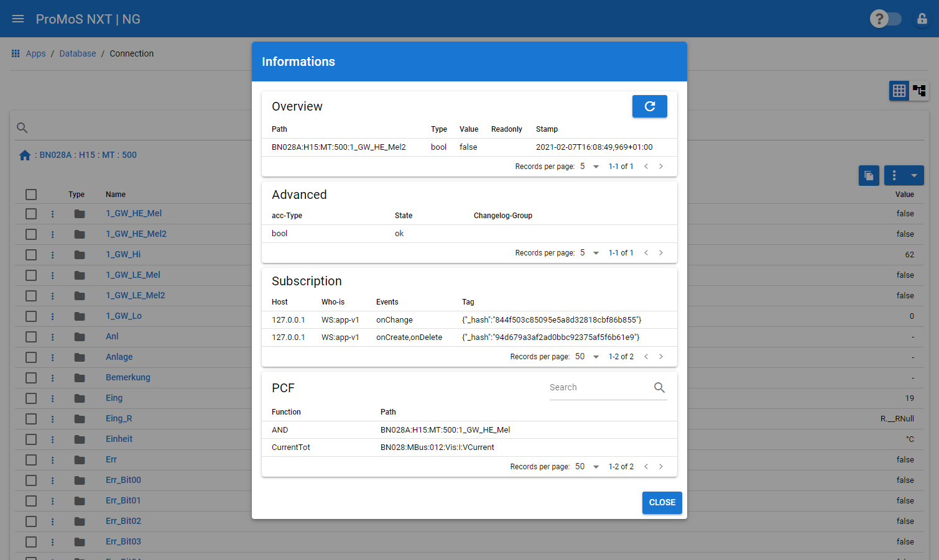Click folder icon of Eing row

pyautogui.click(x=80, y=398)
